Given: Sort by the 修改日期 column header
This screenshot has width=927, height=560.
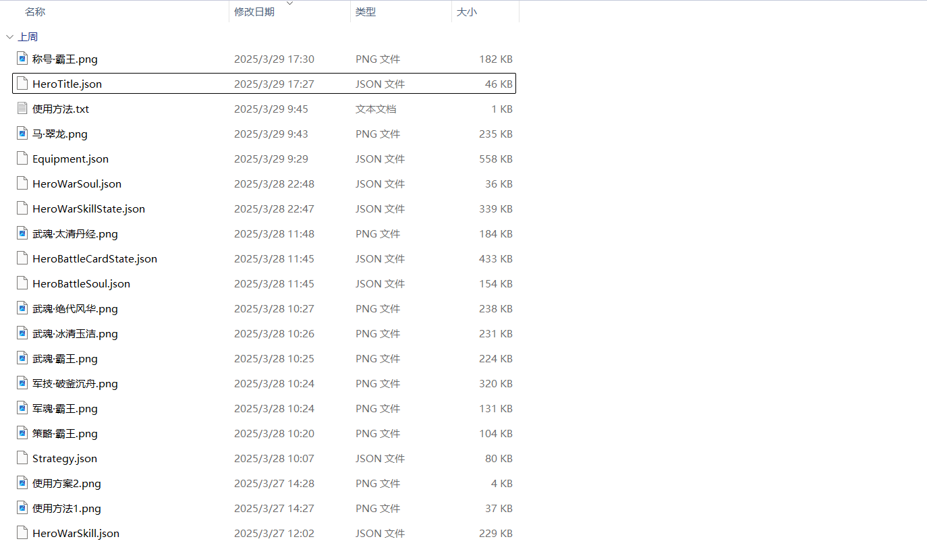Looking at the screenshot, I should [x=254, y=12].
